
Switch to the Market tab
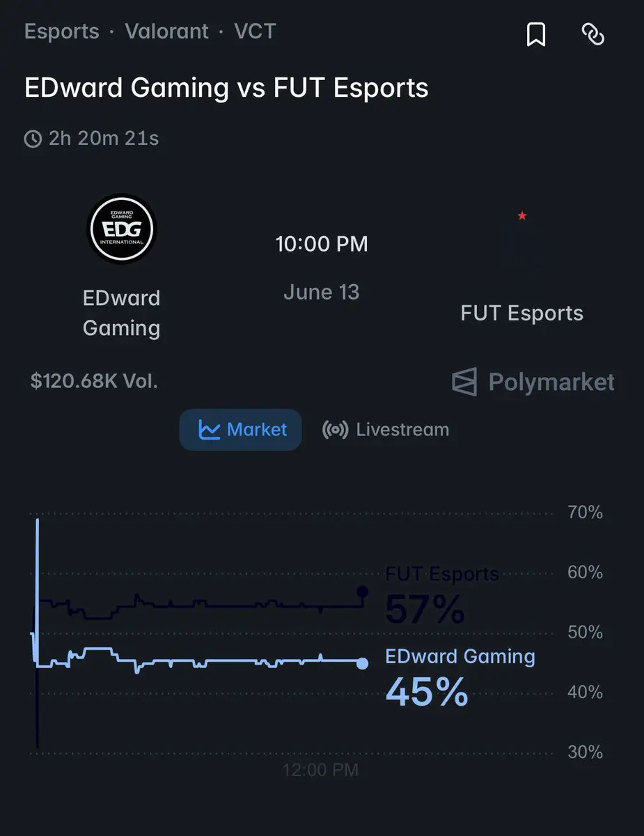click(x=241, y=430)
